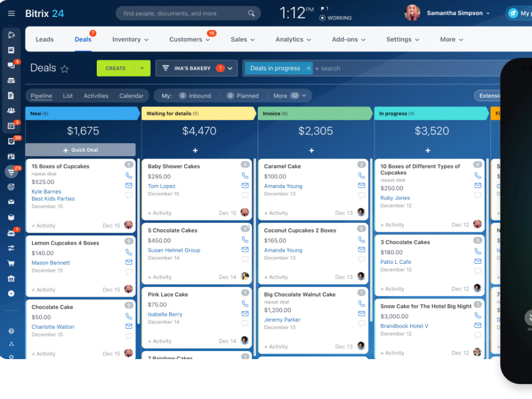Open workgroups people icon in sidebar
The image size is (532, 399).
tap(11, 111)
